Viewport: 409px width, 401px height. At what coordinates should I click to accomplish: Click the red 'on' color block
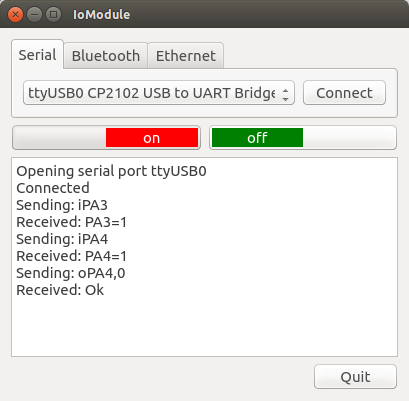[x=152, y=138]
